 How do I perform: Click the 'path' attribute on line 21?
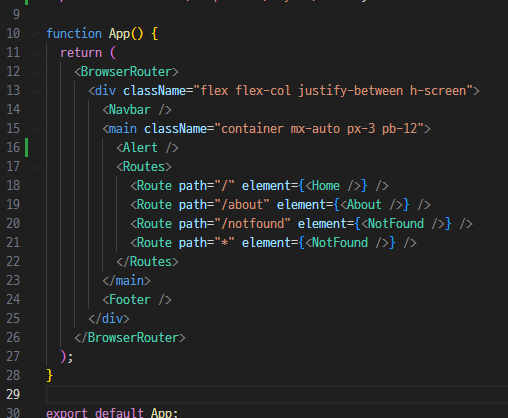(193, 243)
